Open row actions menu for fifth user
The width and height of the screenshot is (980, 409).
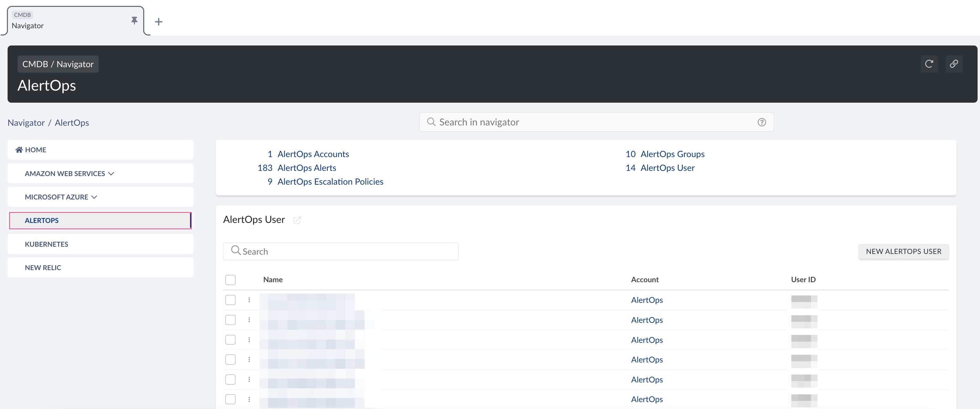pyautogui.click(x=249, y=379)
